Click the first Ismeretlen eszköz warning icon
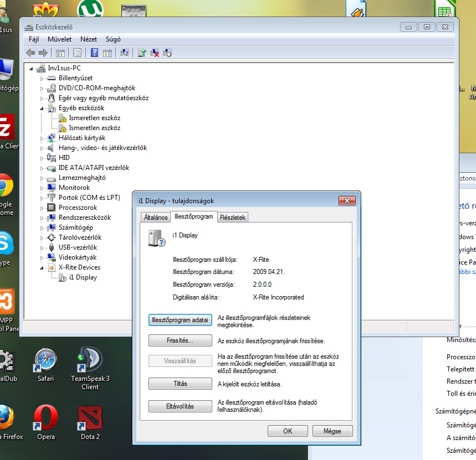The width and height of the screenshot is (476, 460). click(x=63, y=118)
